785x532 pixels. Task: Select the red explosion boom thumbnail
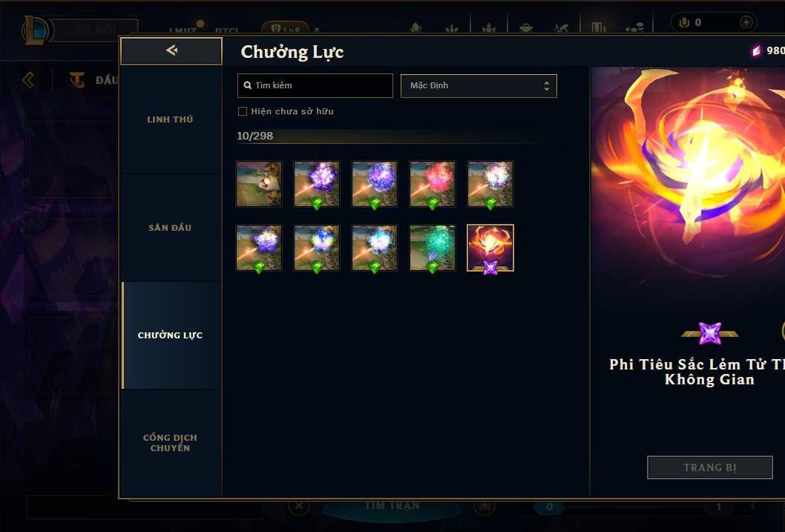click(432, 184)
